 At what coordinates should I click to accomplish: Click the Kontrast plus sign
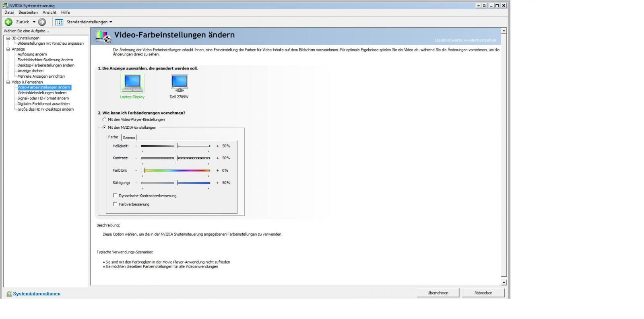click(x=218, y=158)
